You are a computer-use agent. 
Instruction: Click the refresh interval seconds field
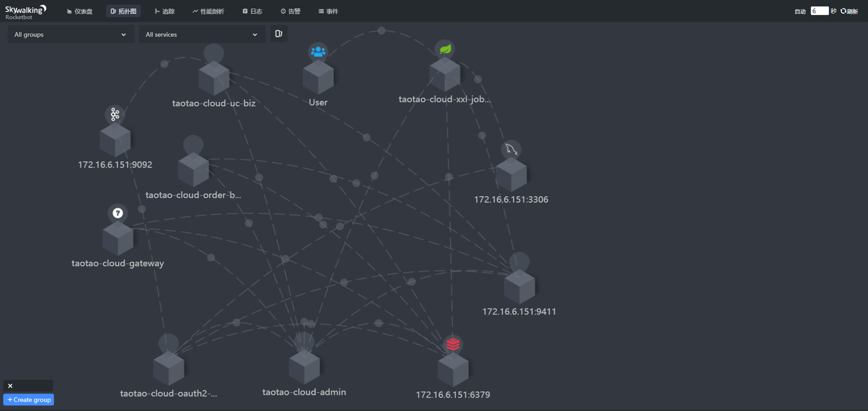pos(819,11)
